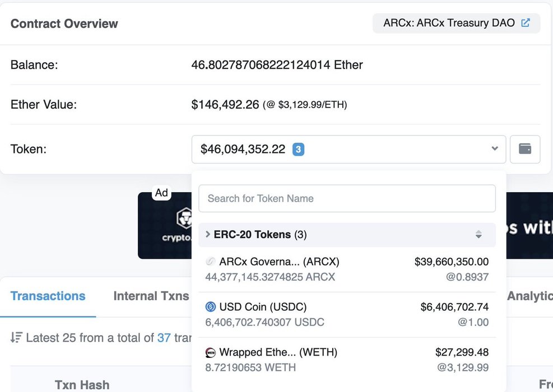
Task: Click the ARCx Treasury DAO label link
Action: point(449,24)
